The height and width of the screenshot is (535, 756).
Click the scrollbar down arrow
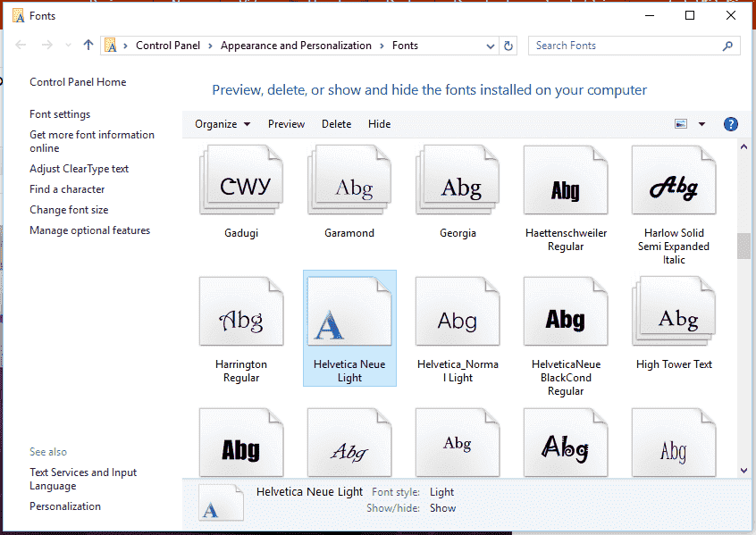point(743,471)
